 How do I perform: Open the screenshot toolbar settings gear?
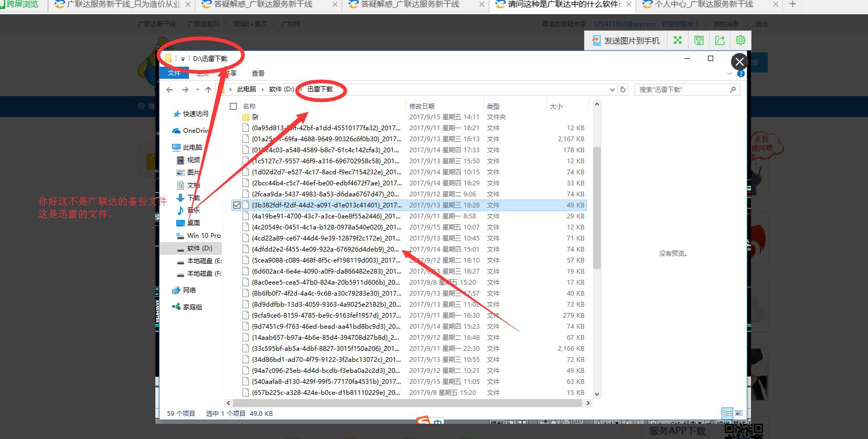(740, 40)
